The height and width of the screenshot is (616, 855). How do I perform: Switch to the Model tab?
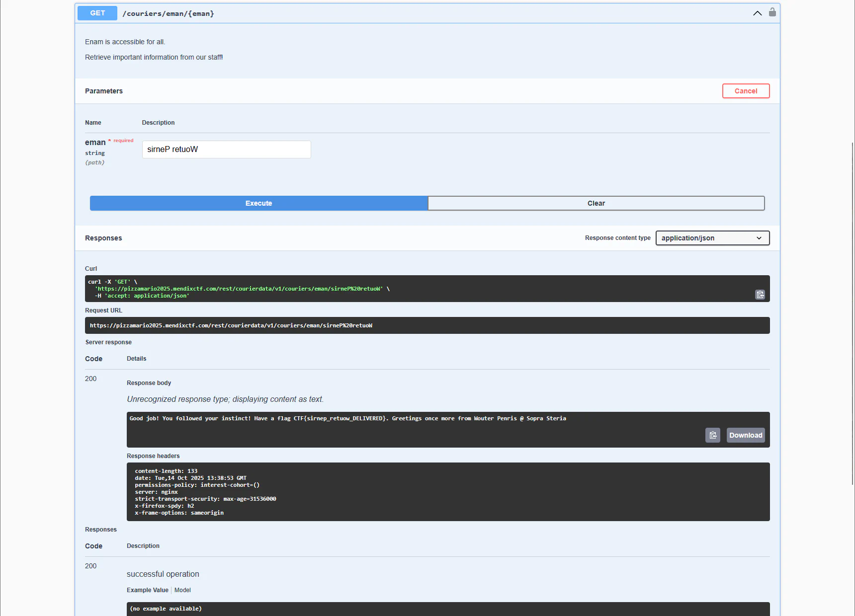pos(182,590)
